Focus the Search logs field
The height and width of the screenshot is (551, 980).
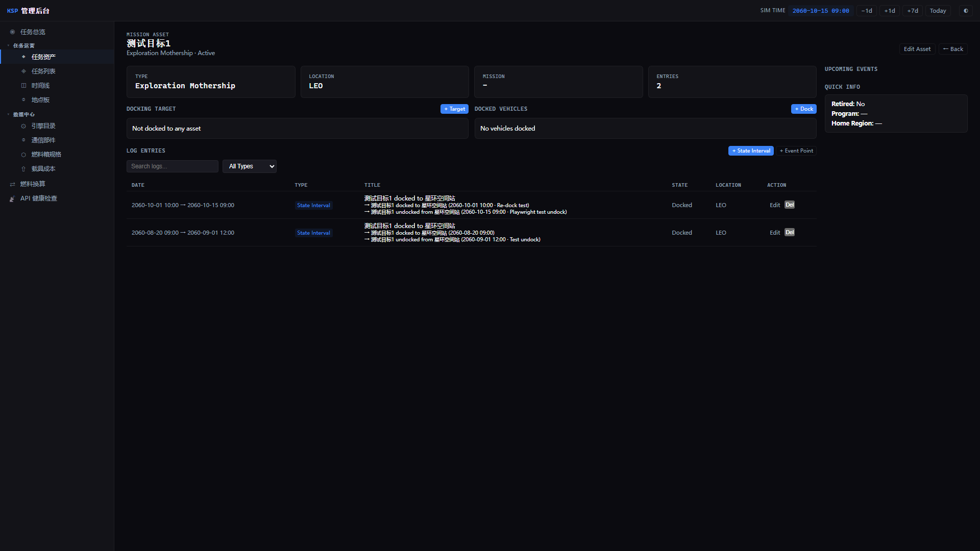(173, 166)
